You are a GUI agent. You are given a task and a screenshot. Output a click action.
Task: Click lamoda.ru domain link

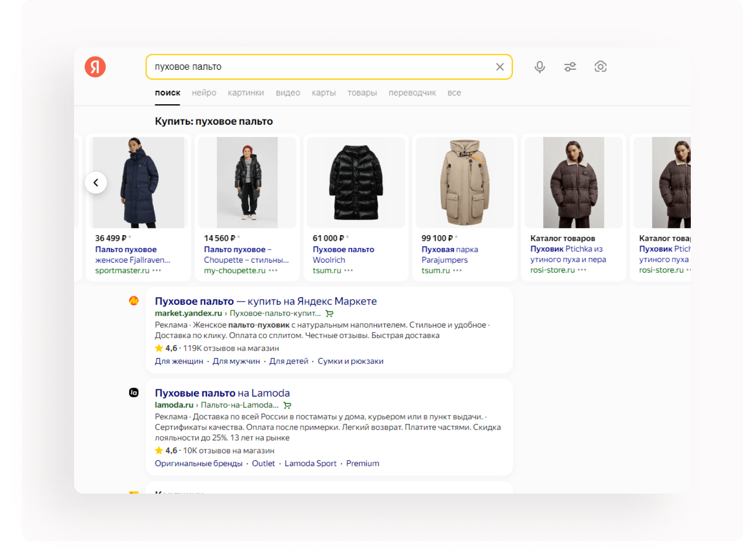pyautogui.click(x=174, y=405)
